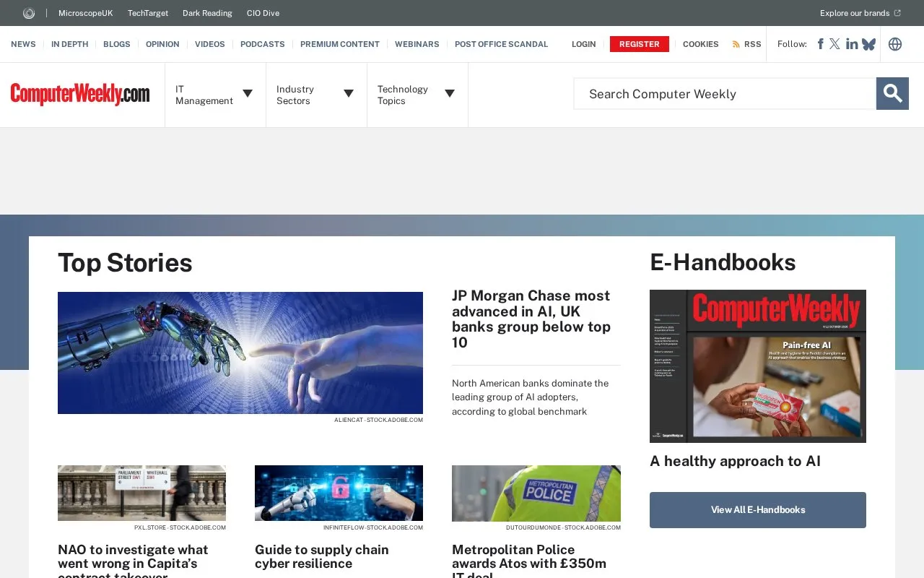This screenshot has width=924, height=578.
Task: Visit the Dark Reading brand link
Action: pos(207,13)
